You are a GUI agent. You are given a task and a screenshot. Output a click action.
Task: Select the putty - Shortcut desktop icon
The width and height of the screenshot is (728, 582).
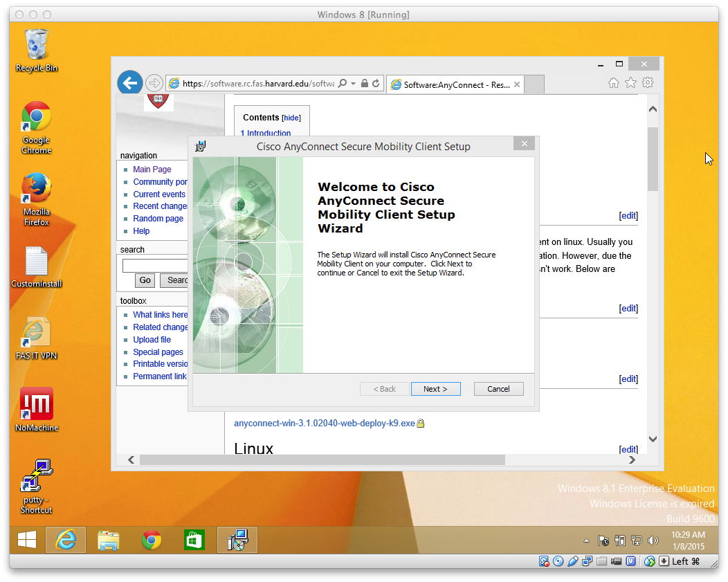36,486
